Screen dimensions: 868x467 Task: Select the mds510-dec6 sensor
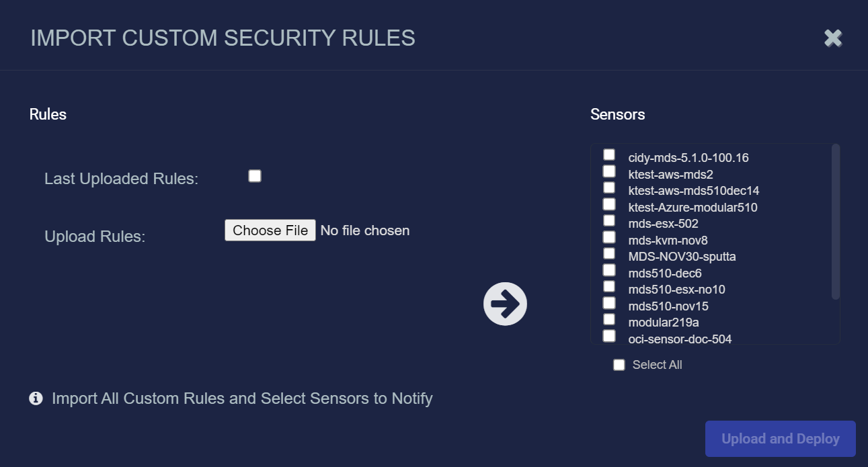(x=609, y=269)
